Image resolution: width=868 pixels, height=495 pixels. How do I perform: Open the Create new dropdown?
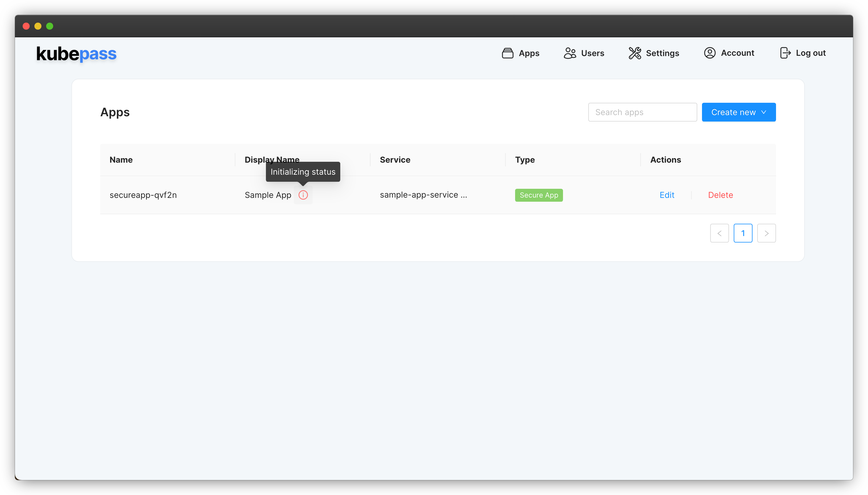pos(738,112)
